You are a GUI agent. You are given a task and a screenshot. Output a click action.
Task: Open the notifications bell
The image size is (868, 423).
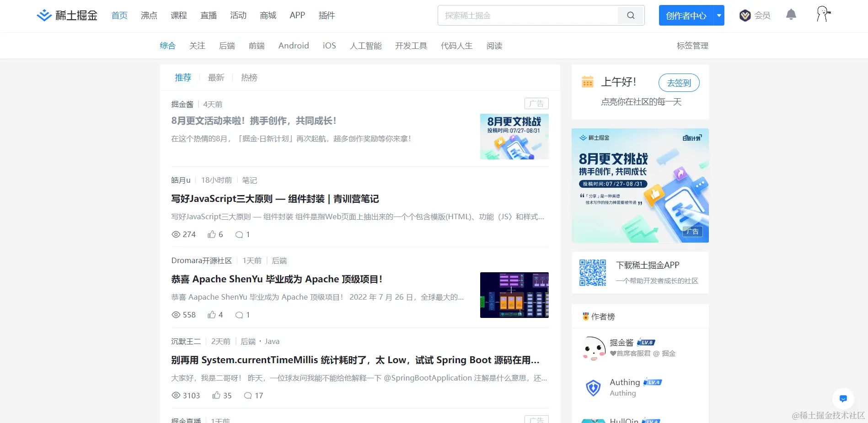[x=791, y=15]
